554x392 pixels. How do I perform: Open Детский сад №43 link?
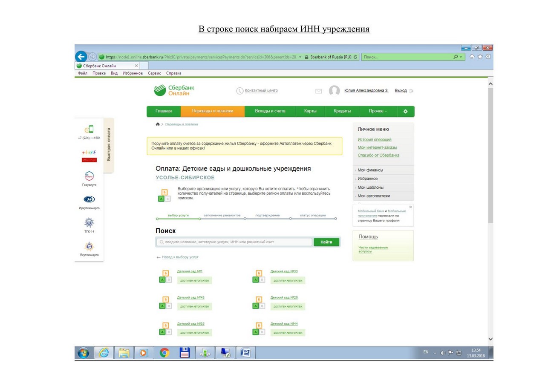pos(191,297)
